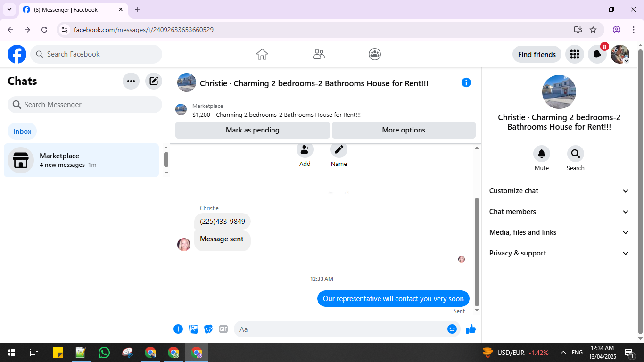Choose a sticker in composer

[208, 329]
